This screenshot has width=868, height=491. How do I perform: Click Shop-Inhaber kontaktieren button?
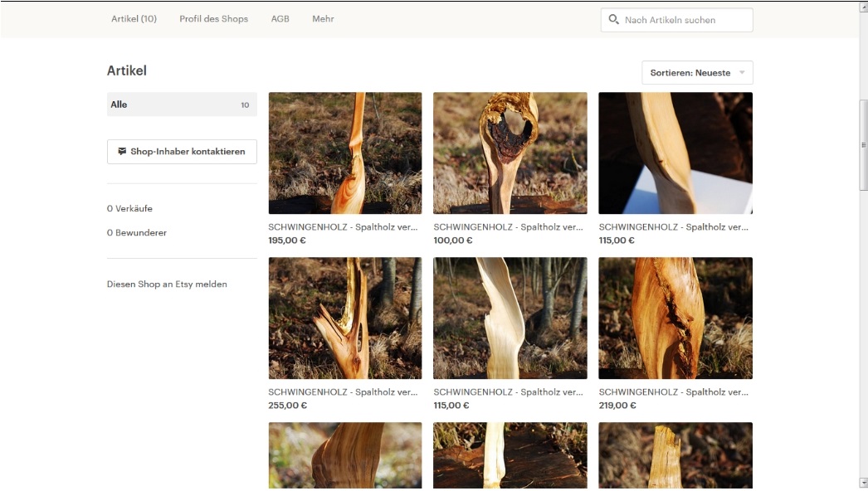pyautogui.click(x=182, y=152)
